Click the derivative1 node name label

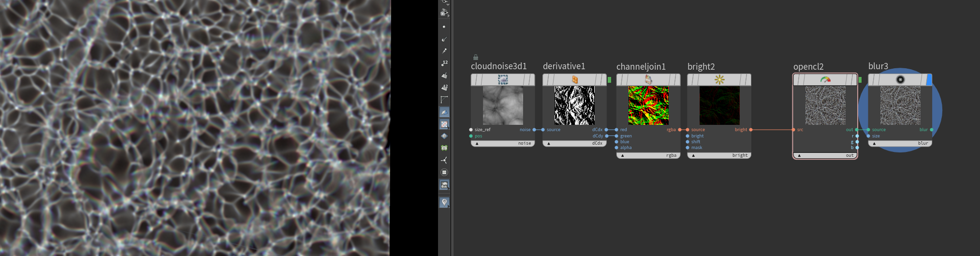[564, 66]
